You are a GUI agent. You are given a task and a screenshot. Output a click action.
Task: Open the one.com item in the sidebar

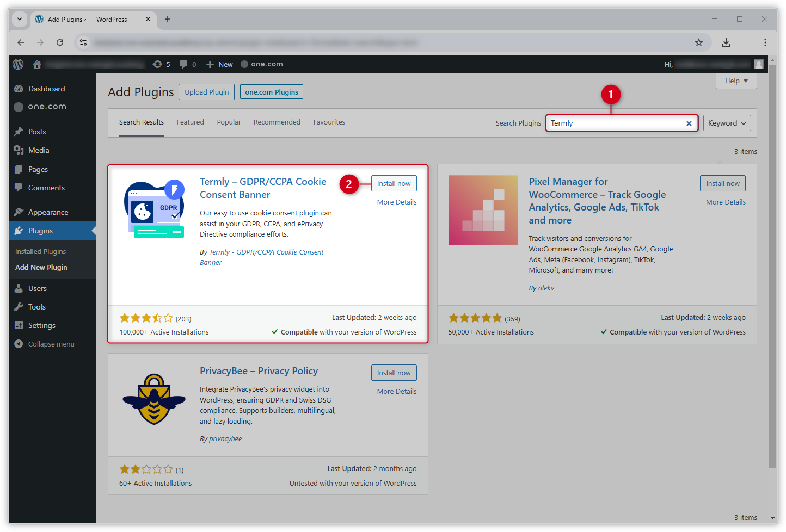[x=47, y=107]
